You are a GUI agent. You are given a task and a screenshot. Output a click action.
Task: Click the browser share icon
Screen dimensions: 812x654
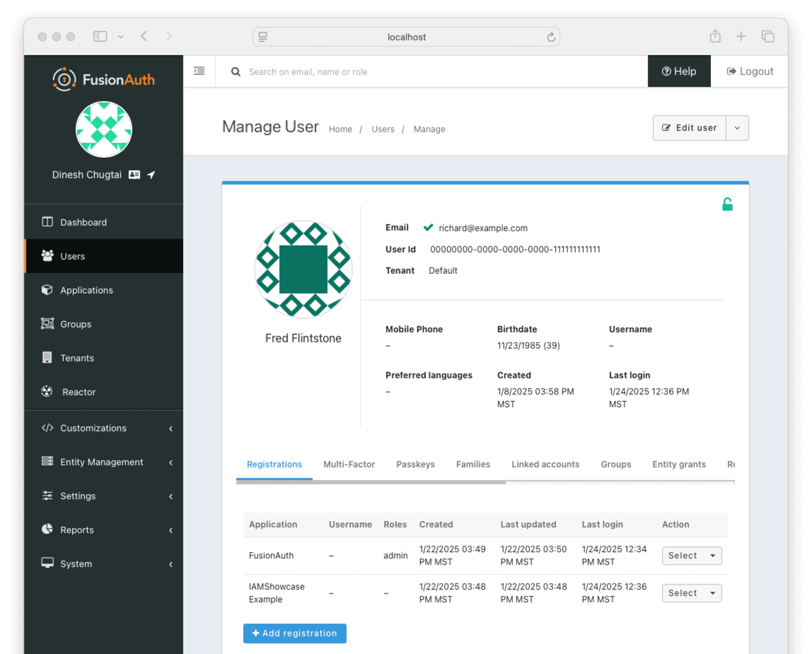tap(715, 36)
